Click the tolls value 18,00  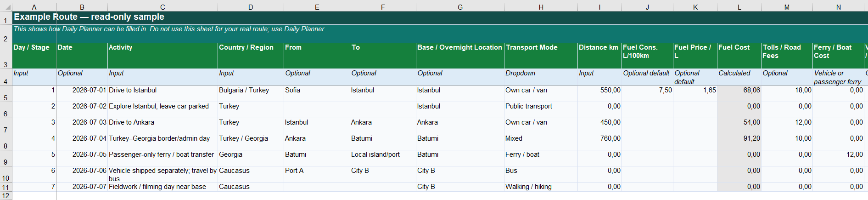pos(787,94)
